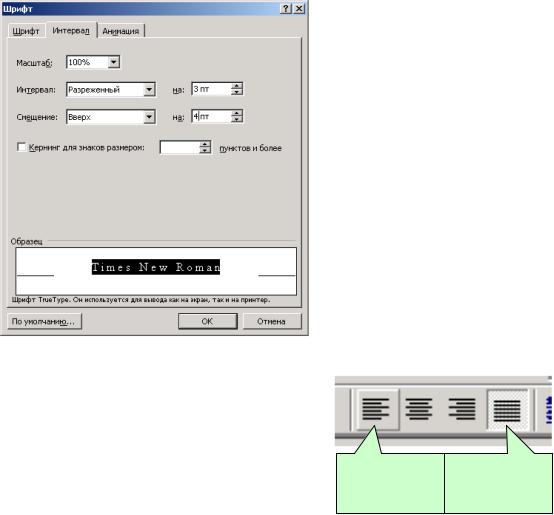Confirm with the OK button
The height and width of the screenshot is (515, 554).
coord(208,321)
